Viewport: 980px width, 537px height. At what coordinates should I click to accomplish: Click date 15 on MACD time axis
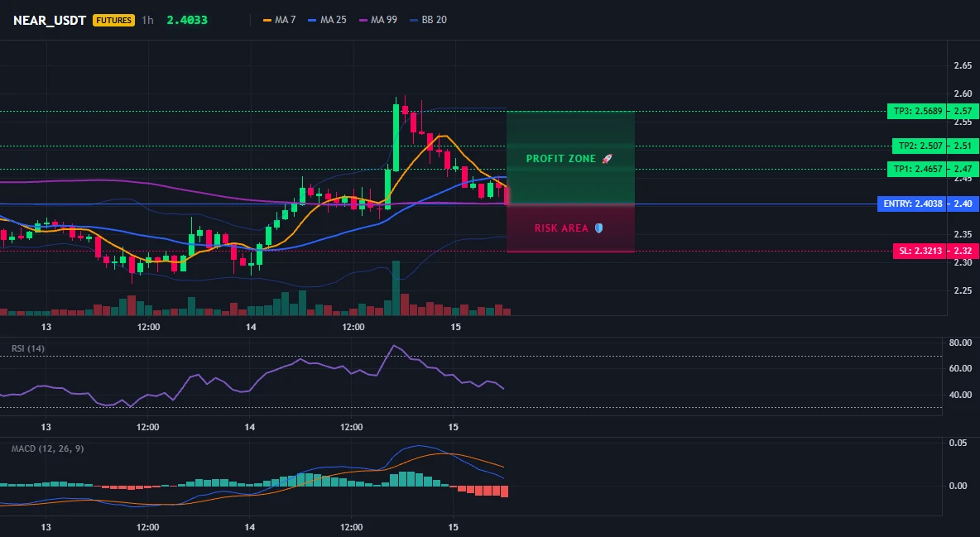point(454,527)
